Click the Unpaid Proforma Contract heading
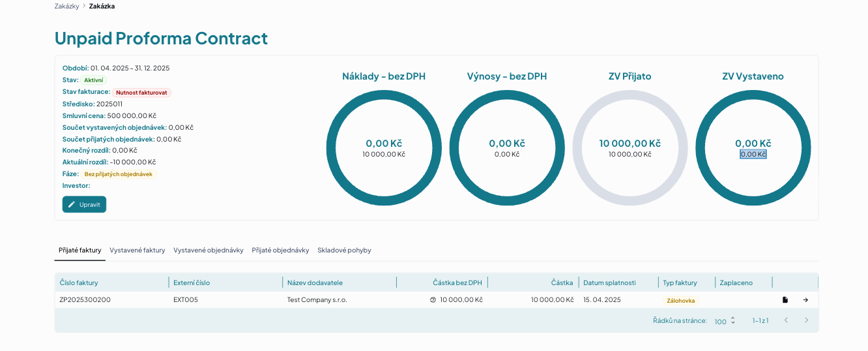 pos(161,38)
